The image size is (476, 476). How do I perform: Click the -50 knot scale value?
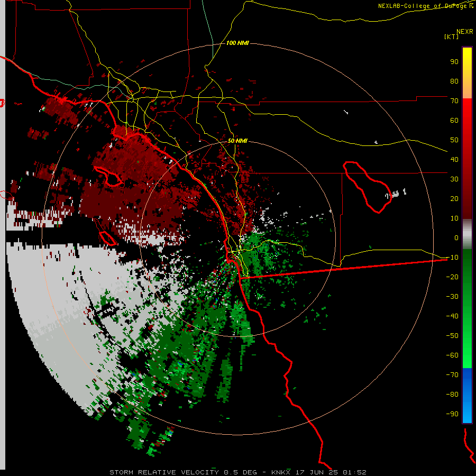(452, 336)
